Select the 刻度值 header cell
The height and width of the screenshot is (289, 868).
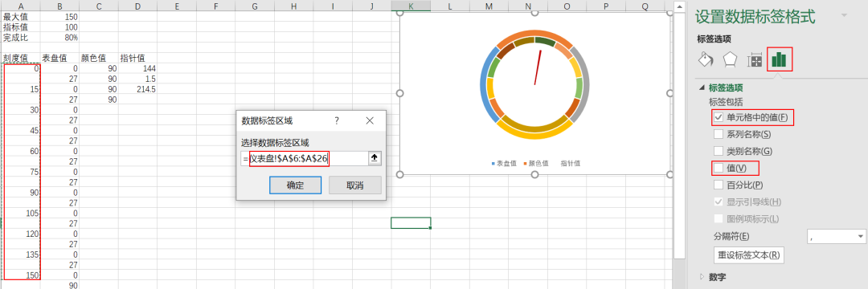tap(20, 58)
